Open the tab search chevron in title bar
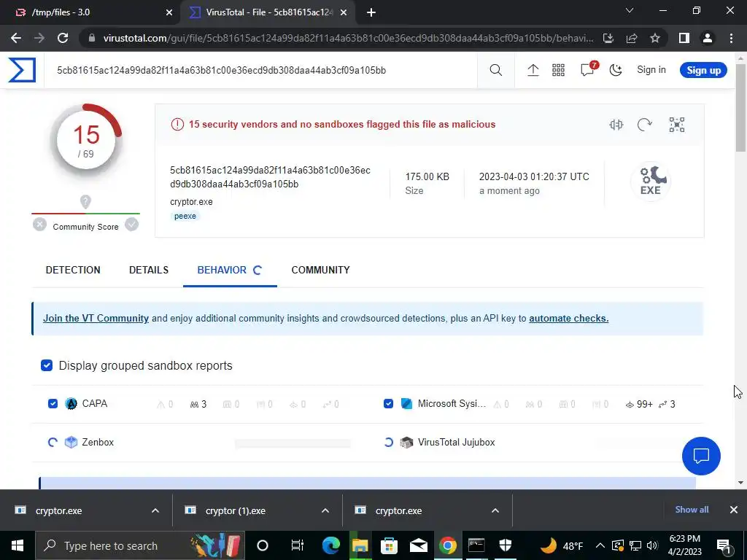This screenshot has width=747, height=560. 630,10
